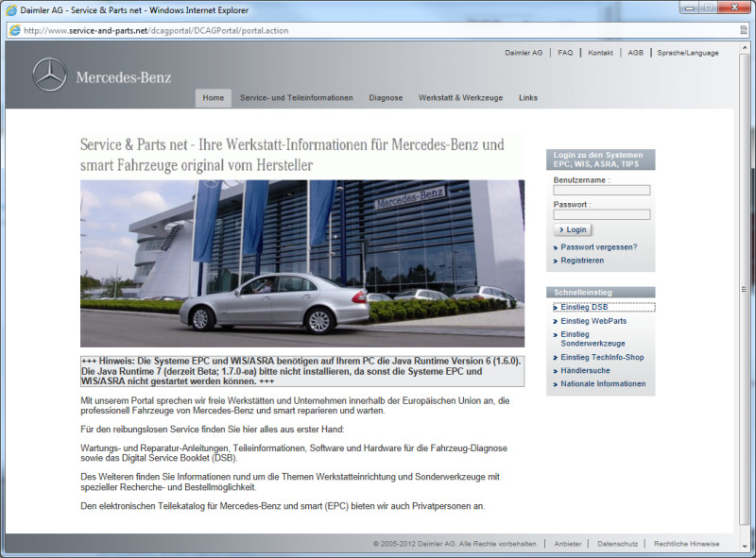Open the Home tab
The width and height of the screenshot is (756, 558).
[213, 98]
